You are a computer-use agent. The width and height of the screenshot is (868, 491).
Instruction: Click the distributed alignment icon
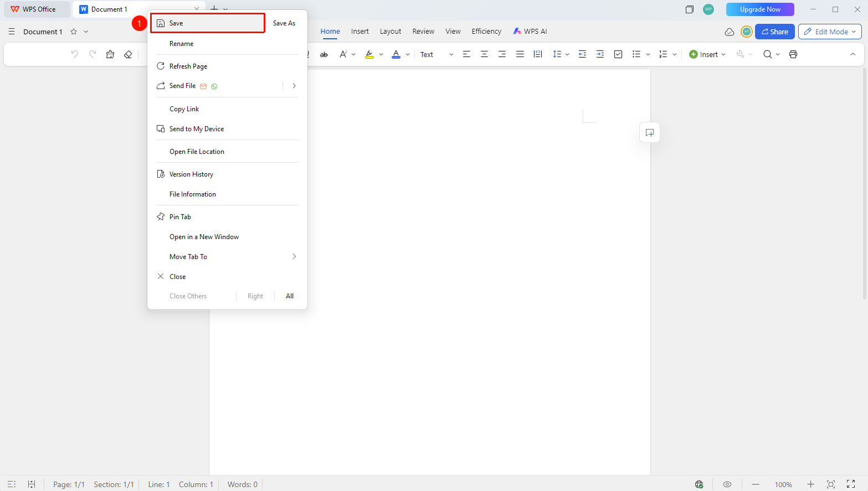[x=537, y=54]
